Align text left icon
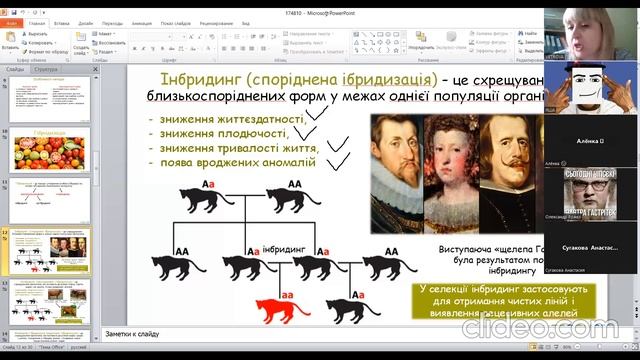 pyautogui.click(x=224, y=49)
